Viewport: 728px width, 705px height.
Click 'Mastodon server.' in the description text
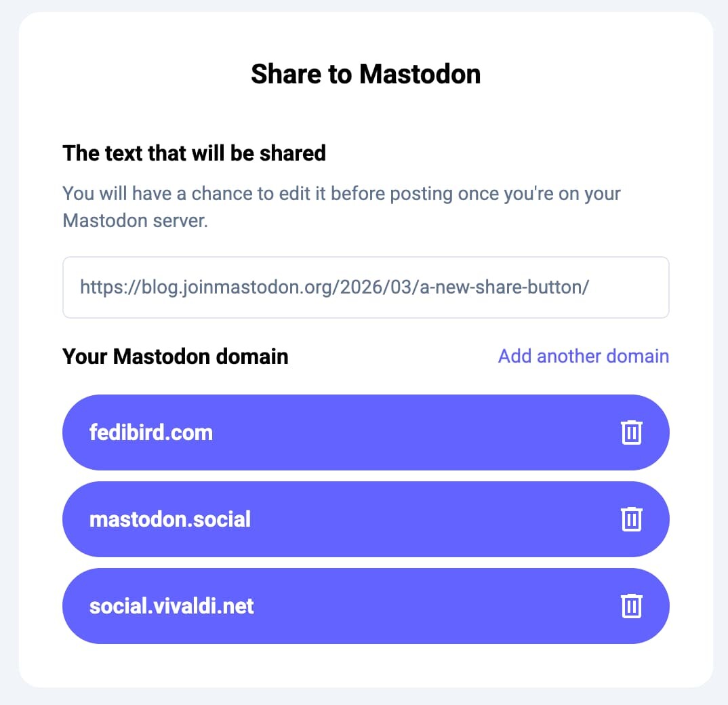[x=135, y=221]
